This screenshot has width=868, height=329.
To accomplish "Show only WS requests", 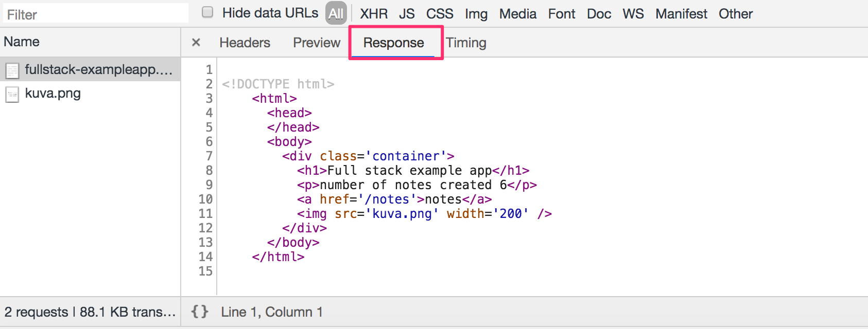I will coord(633,14).
